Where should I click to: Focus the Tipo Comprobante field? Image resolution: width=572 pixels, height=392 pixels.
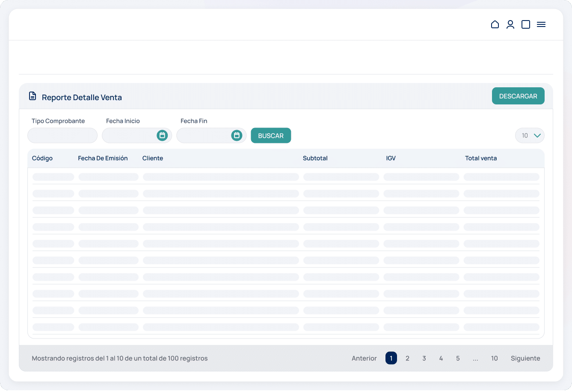[62, 136]
